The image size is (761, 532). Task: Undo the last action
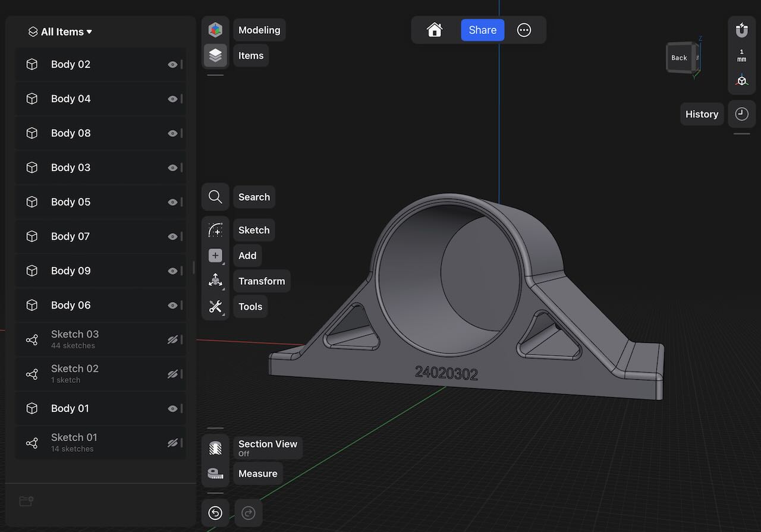tap(215, 513)
